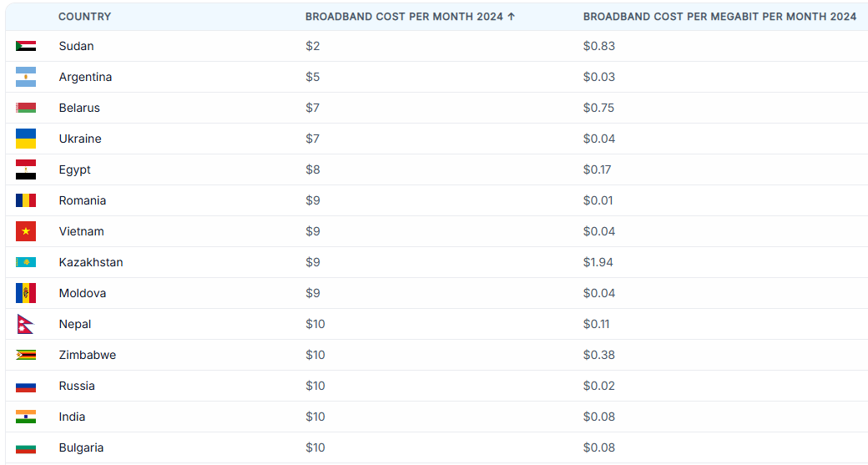Click the Kazakhstan flag icon
Screen dimensions: 868x465
click(x=26, y=262)
